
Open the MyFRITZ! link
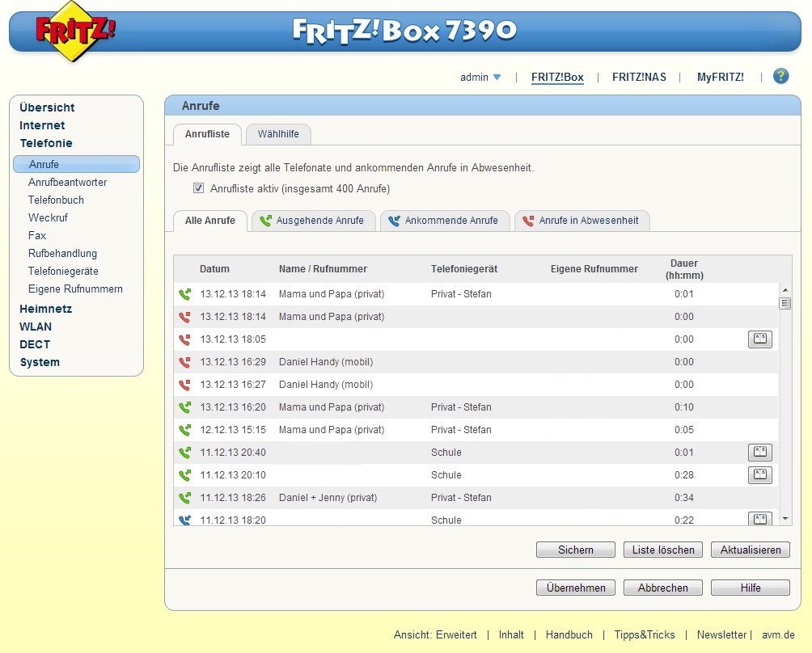pyautogui.click(x=721, y=77)
